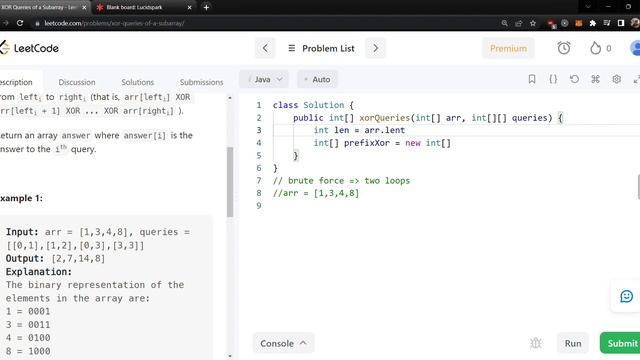
Task: Click the browser forward arrow
Action: (x=5, y=23)
